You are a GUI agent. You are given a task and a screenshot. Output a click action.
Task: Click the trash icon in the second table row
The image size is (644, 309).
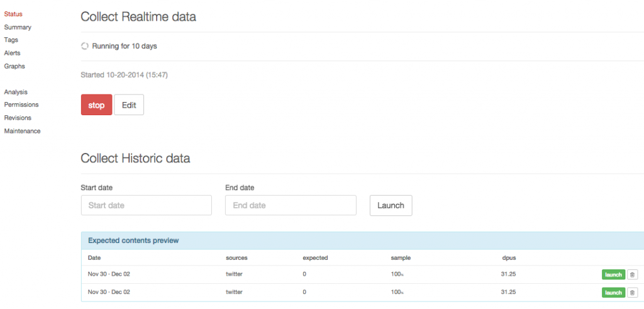point(633,293)
